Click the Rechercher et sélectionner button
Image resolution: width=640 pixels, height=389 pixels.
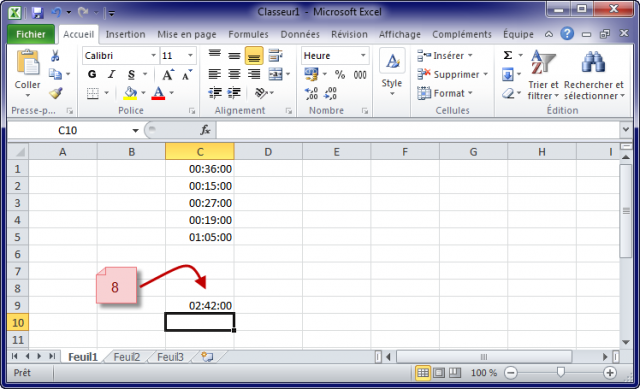pos(594,76)
